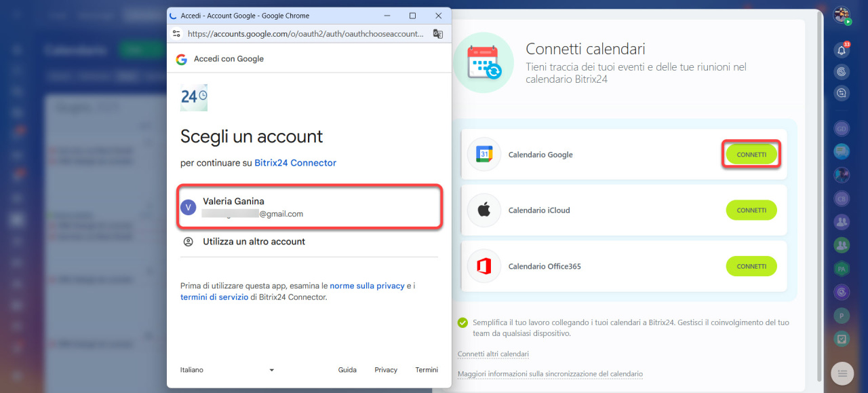Viewport: 868px width, 393px height.
Task: Open the termini di servizio link
Action: pos(214,297)
